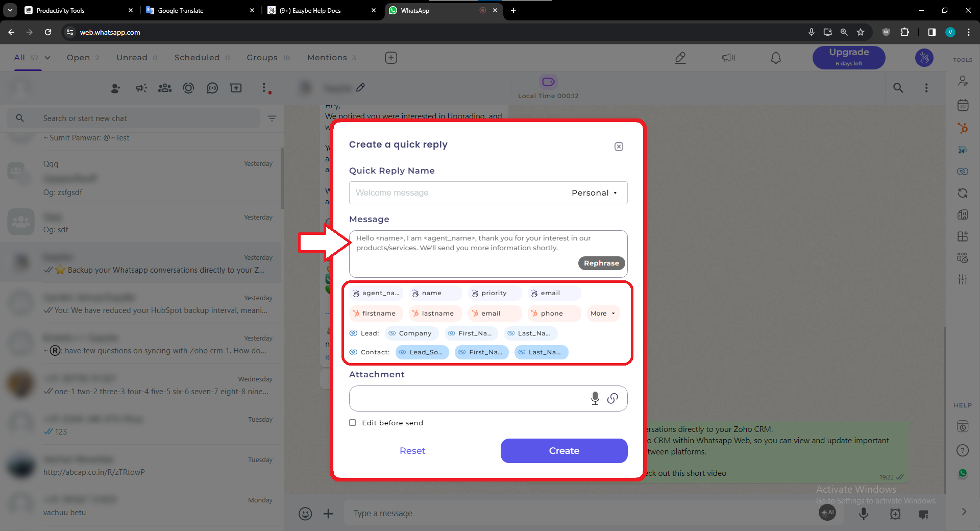980x531 pixels.
Task: Open the chat with preview 'Og: sdf'
Action: tap(141, 222)
